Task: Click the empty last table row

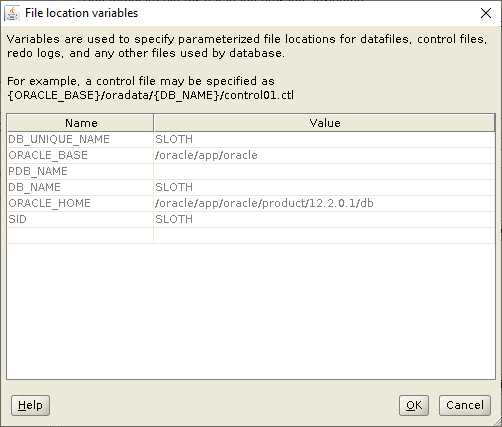Action: (x=251, y=235)
